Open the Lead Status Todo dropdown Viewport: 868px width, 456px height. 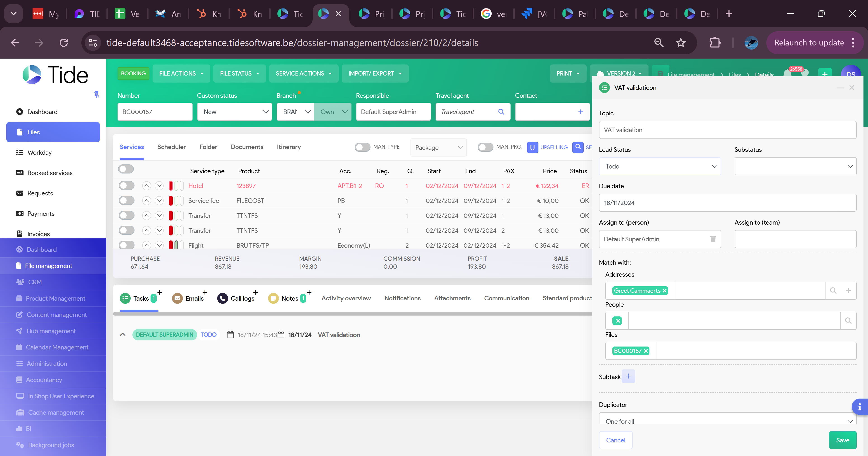(x=659, y=166)
